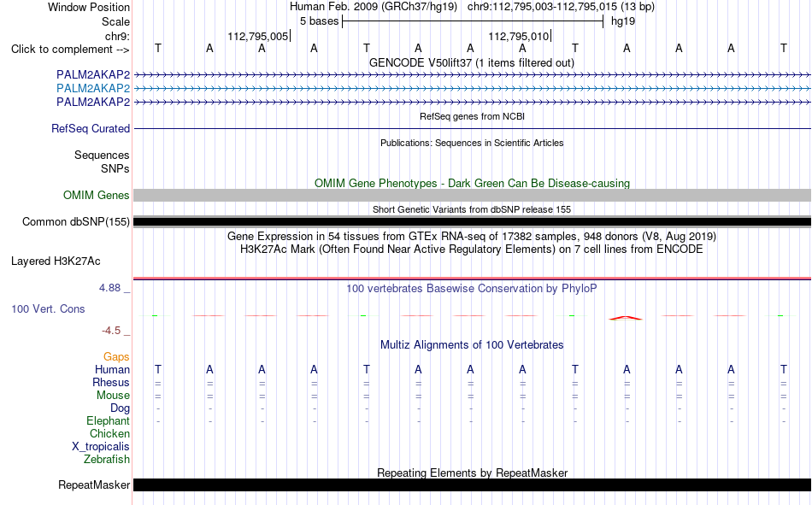This screenshot has height=505, width=812.
Task: Open Repeating Elements by RepeatMasker title
Action: (473, 473)
